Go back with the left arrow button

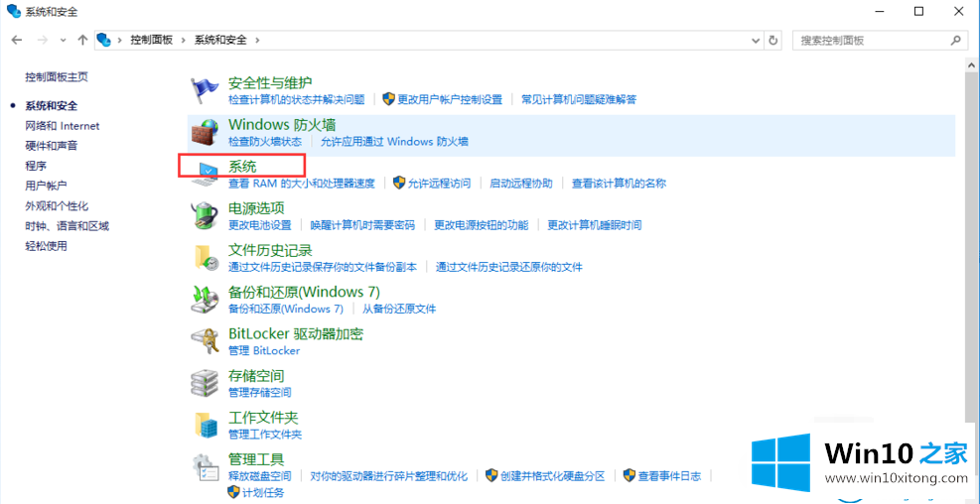[x=17, y=40]
